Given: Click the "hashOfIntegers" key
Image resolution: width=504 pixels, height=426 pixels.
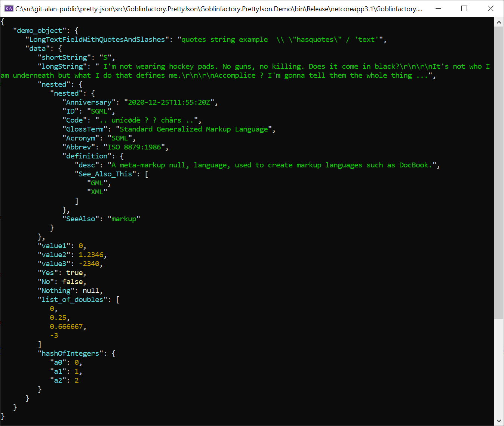Looking at the screenshot, I should (x=70, y=354).
